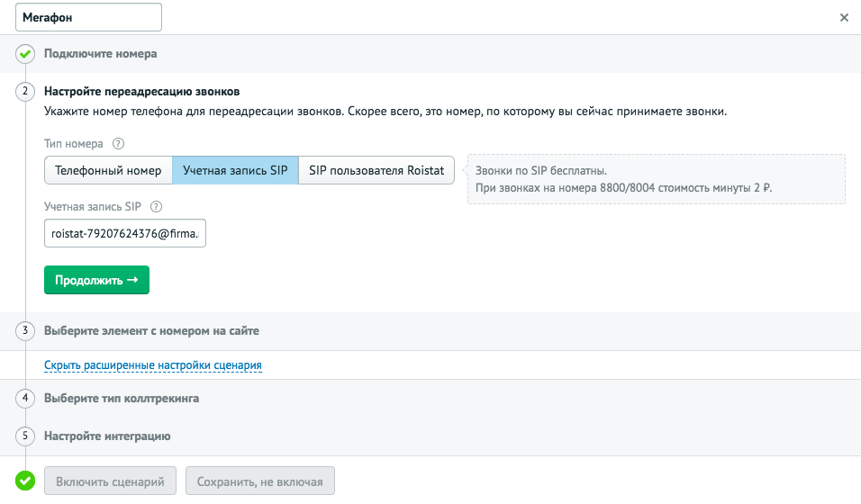Viewport: 861px width, 504px height.
Task: Close the scenario dialog with the X icon
Action: coord(844,18)
